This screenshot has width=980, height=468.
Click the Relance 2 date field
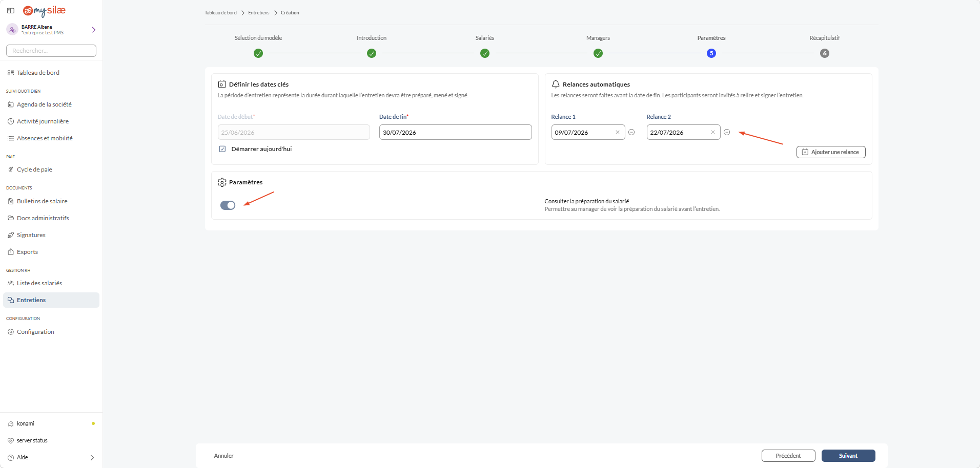tap(684, 132)
